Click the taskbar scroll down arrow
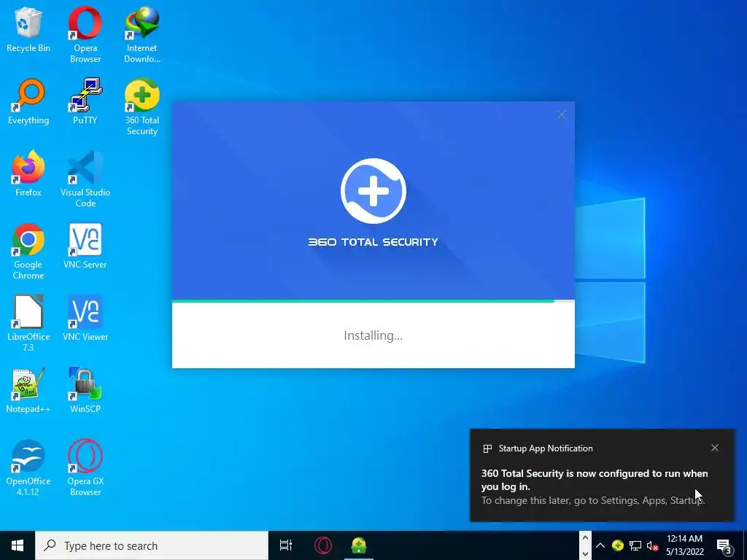Screen dimensions: 747x560 tap(585, 554)
